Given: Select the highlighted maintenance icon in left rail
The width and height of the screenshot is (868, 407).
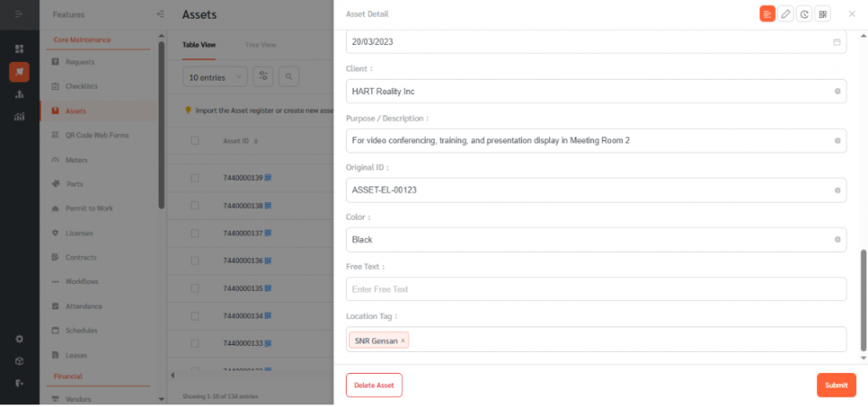Looking at the screenshot, I should [x=19, y=72].
